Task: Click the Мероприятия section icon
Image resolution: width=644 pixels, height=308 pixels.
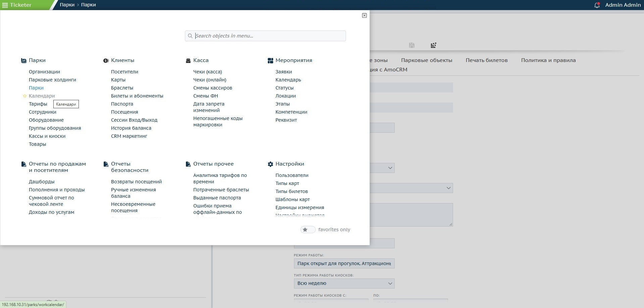Action: click(270, 61)
